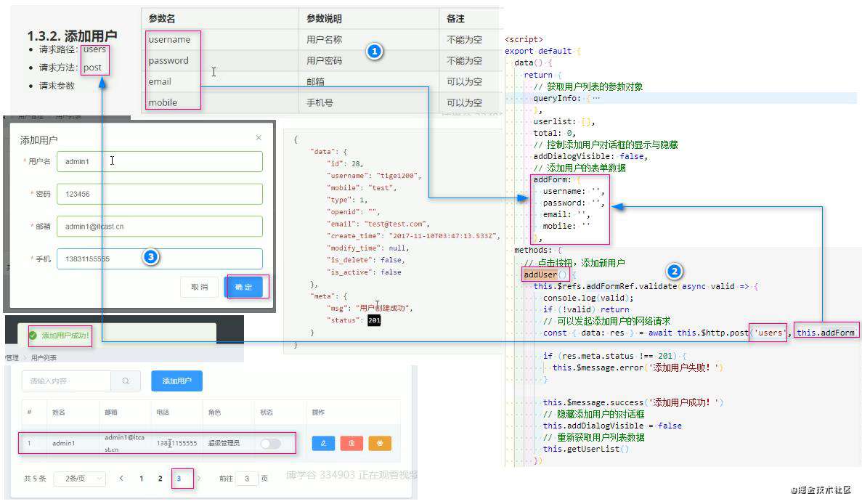Click console.log(valid) code line
This screenshot has height=504, width=862.
[588, 298]
